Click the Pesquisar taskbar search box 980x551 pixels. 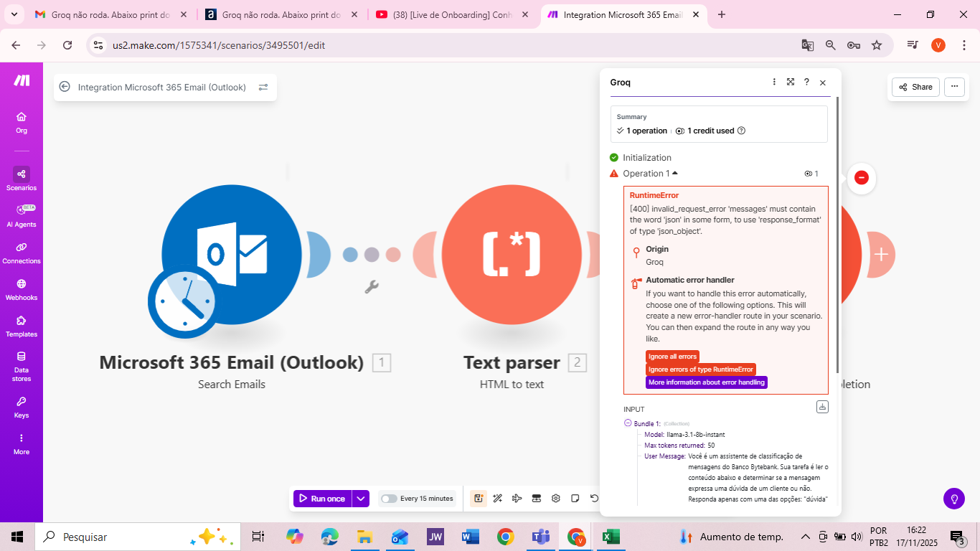pos(136,537)
